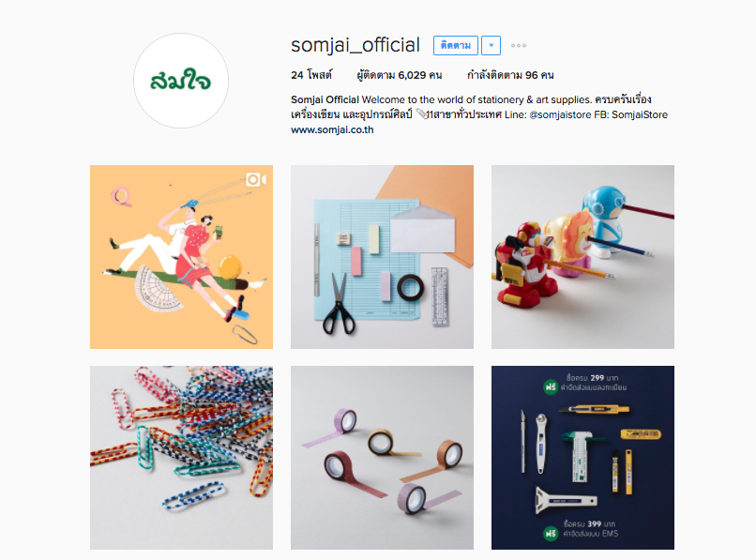Click the green ฟรี badge on promo post
The width and height of the screenshot is (756, 560).
(551, 386)
